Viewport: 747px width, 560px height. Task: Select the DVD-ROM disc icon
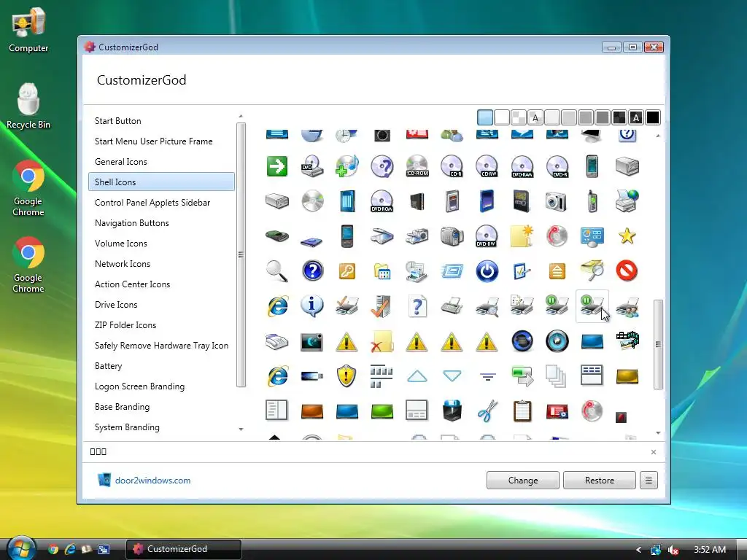382,201
